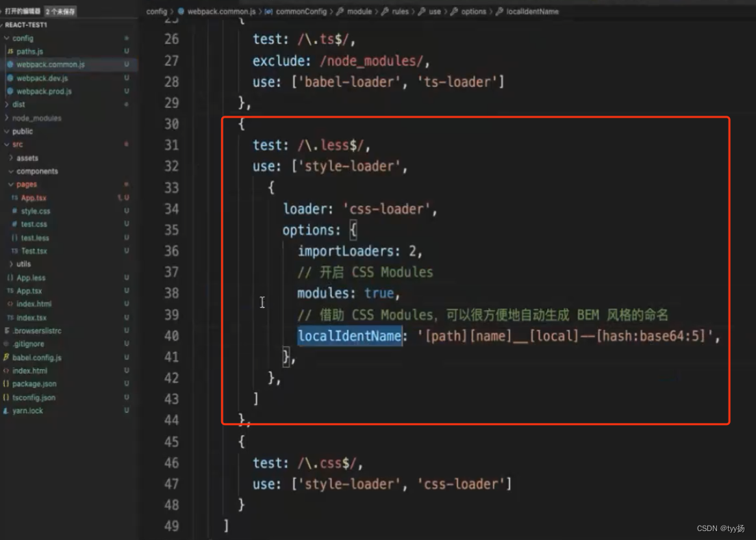Click the webpack.common.js breadcrumb
This screenshot has height=540, width=756.
tap(221, 11)
